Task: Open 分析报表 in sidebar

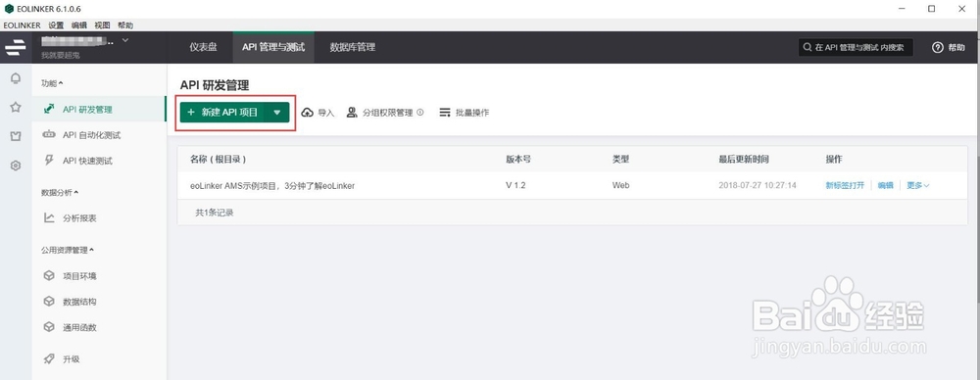Action: [99, 218]
